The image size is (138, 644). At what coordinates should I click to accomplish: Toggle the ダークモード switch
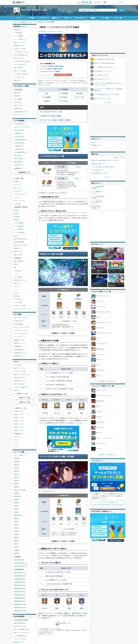105,2
